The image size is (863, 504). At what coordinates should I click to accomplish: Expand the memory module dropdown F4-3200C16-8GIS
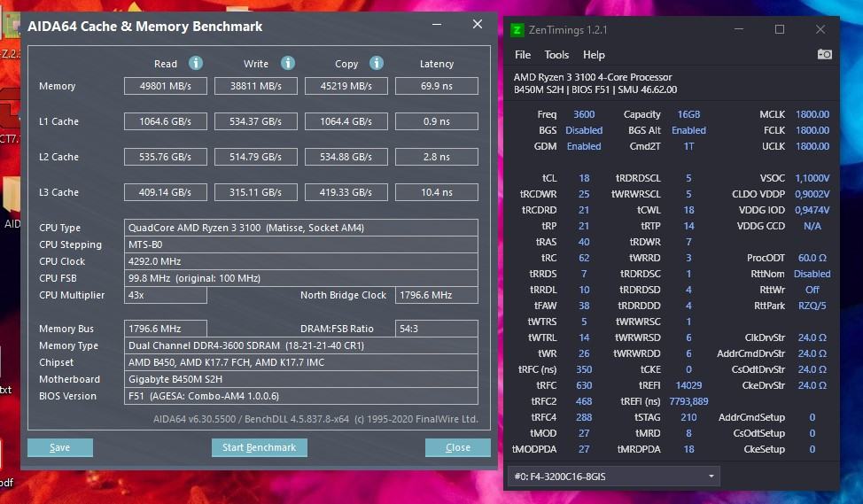tap(614, 476)
